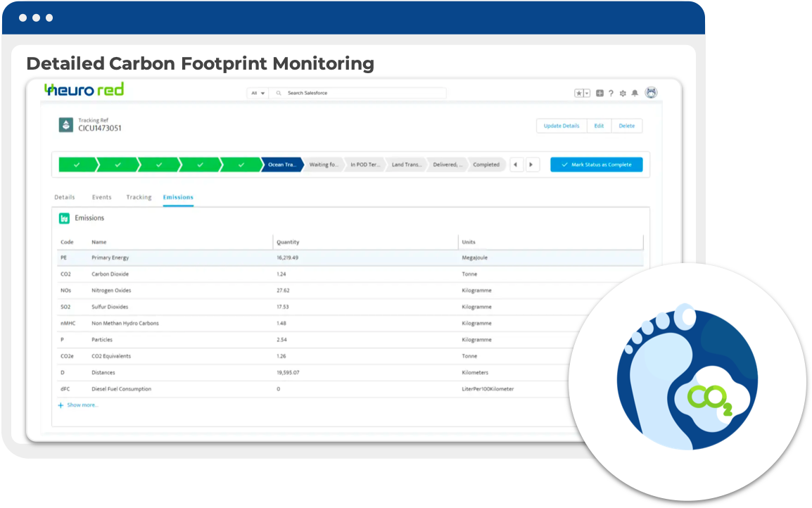Click the Distances row name
Image resolution: width=812 pixels, height=508 pixels.
coord(103,373)
